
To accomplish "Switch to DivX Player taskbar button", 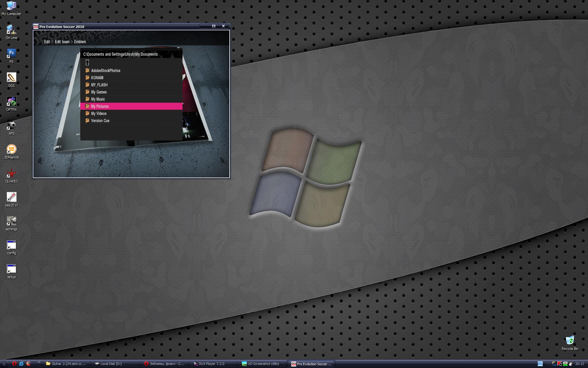I will pos(211,364).
